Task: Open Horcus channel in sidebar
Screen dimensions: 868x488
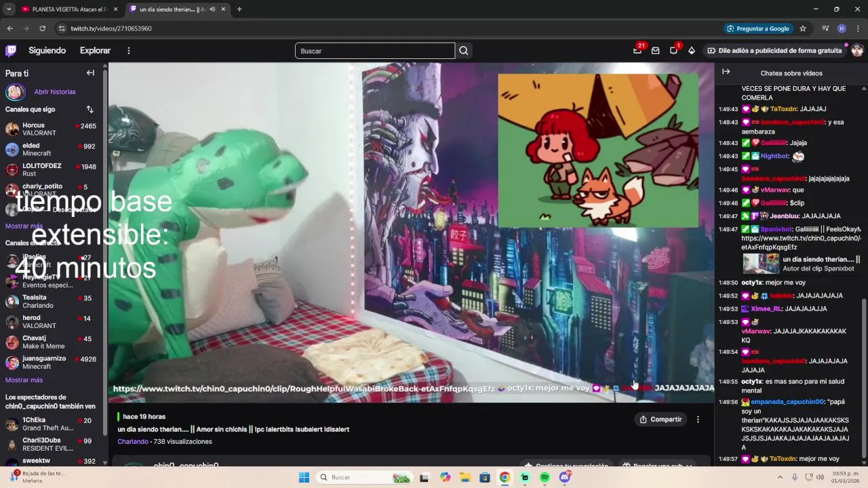Action: (x=51, y=129)
